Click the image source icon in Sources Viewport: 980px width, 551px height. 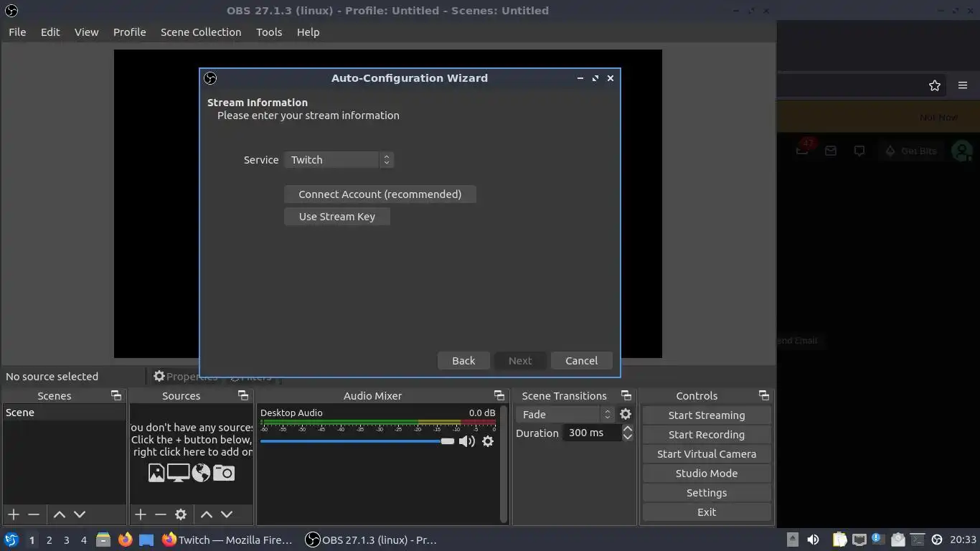(x=156, y=473)
